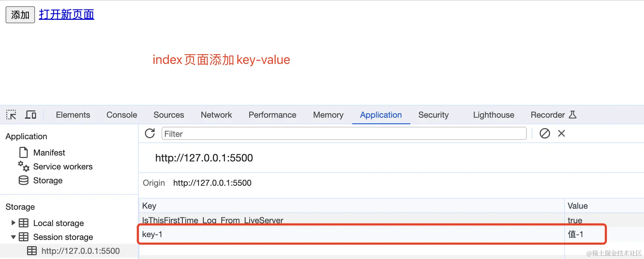Open the Network tab
The image size is (644, 259).
tap(216, 115)
